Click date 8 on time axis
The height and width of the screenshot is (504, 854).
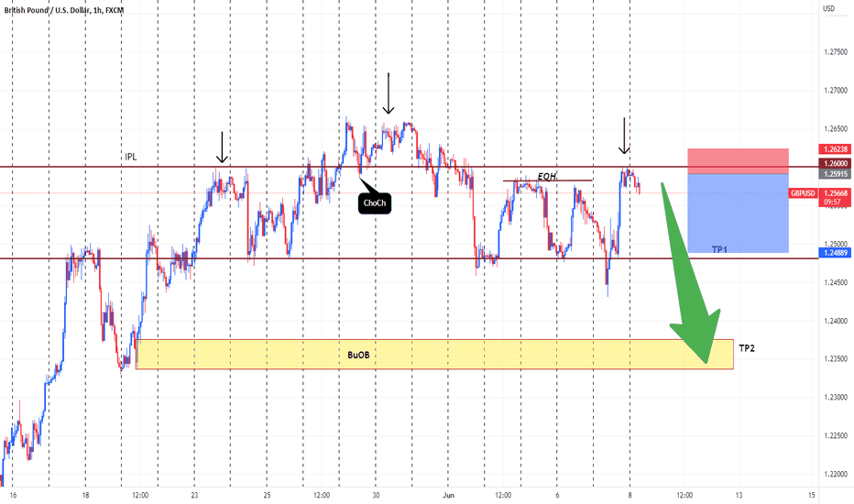[630, 495]
